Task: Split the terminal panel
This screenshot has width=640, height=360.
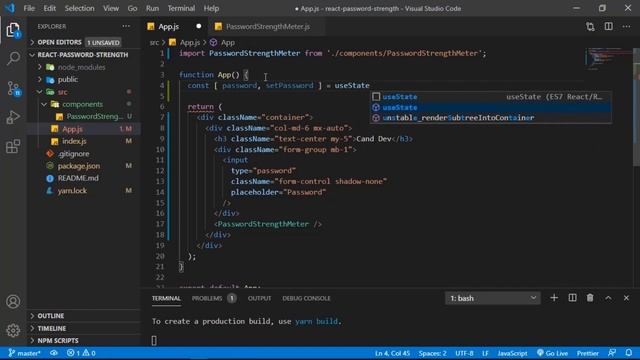Action: tap(572, 298)
